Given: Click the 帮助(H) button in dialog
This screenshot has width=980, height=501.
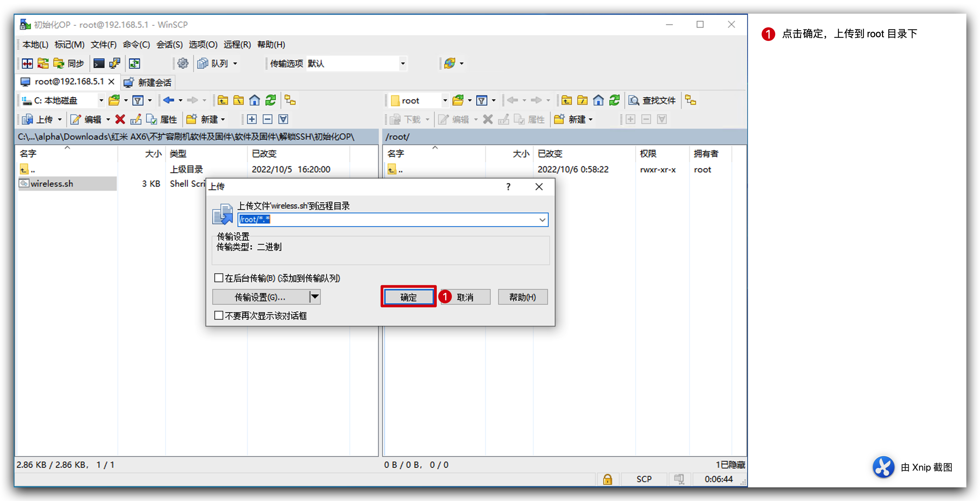Looking at the screenshot, I should (523, 297).
